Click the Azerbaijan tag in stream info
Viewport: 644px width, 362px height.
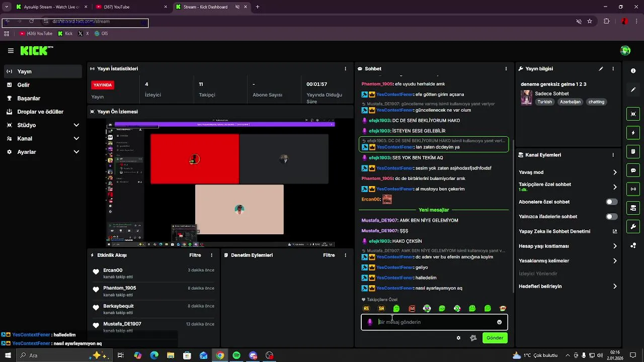pyautogui.click(x=570, y=102)
